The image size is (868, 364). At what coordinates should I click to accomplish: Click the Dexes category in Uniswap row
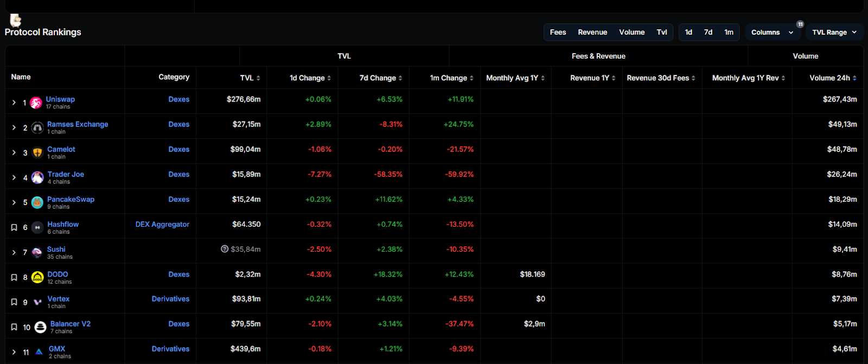point(178,99)
